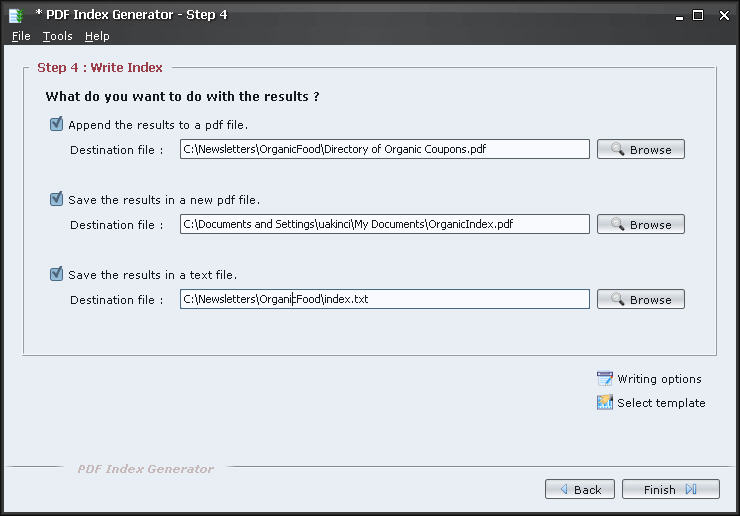Click the PDF Index Generator app icon in title bar

(16, 15)
